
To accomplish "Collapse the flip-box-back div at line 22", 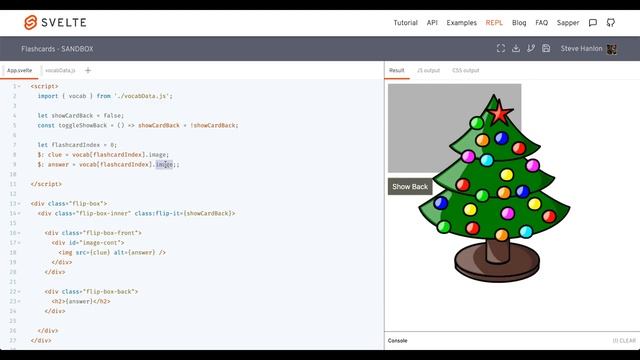I will 19,292.
